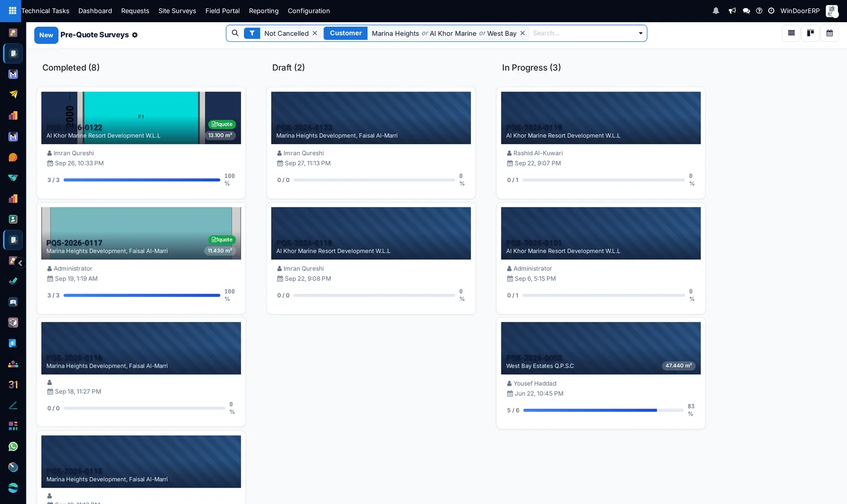Open the WhatsApp app in sidebar
This screenshot has width=847, height=504.
tap(13, 446)
